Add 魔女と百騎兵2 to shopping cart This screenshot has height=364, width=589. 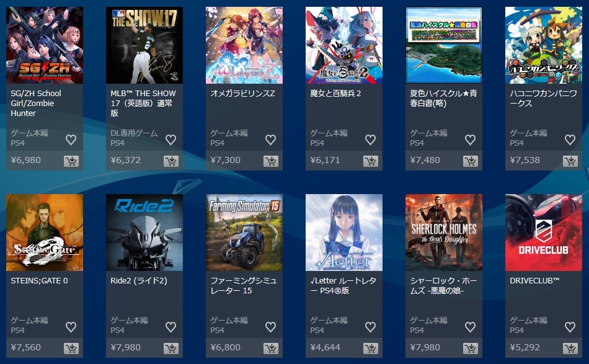(x=371, y=161)
